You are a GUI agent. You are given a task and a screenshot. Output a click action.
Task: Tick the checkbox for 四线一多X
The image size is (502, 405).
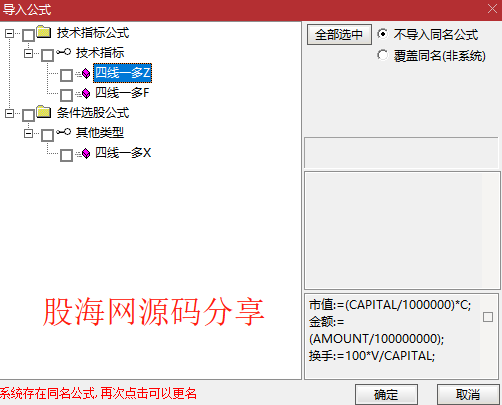[x=66, y=155]
